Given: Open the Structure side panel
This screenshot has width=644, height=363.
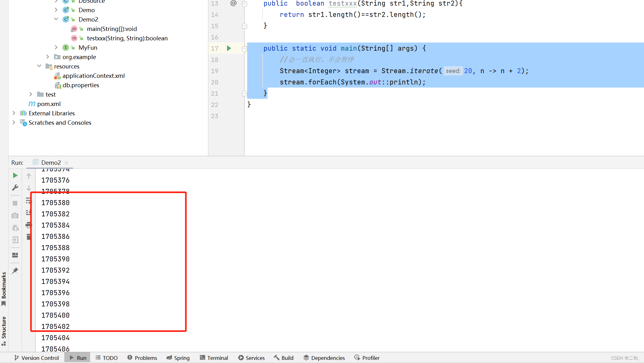Looking at the screenshot, I should [x=4, y=331].
